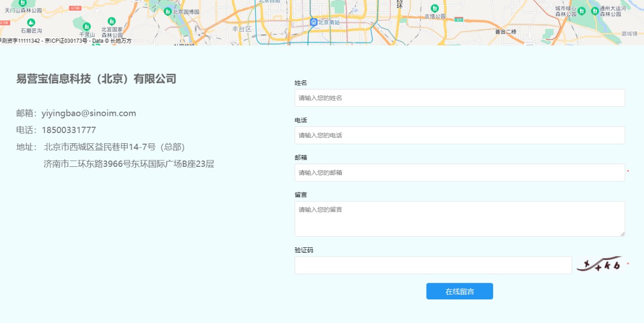
Task: Click the 石磨匠沟 park marker icon
Action: [31, 23]
